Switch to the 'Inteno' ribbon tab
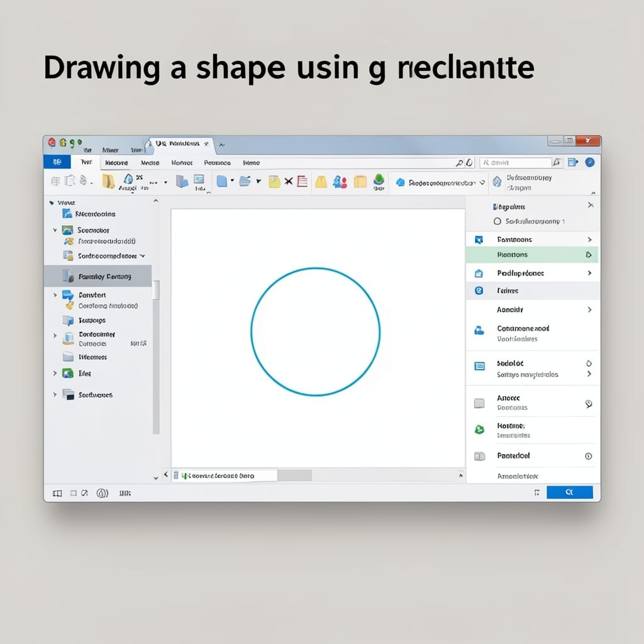The image size is (644, 644). tap(252, 163)
